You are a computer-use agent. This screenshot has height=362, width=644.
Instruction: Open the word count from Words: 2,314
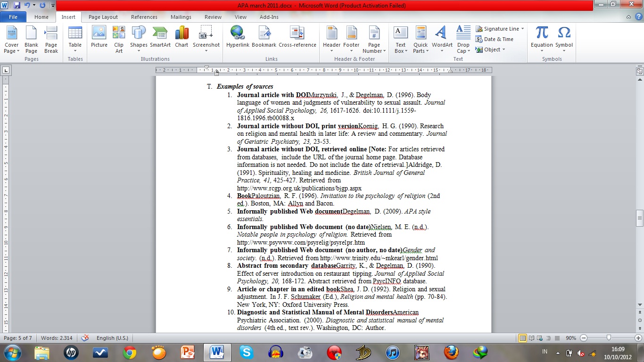[56, 338]
